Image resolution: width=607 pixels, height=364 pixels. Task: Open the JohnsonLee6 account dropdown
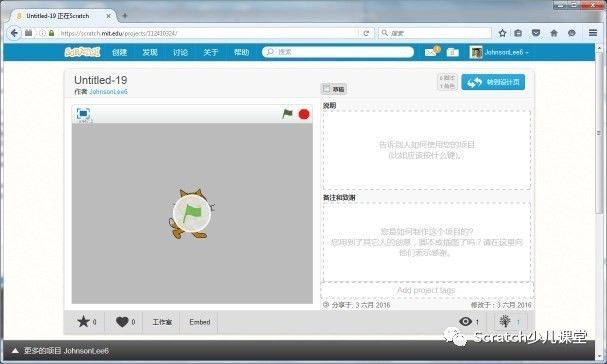[506, 52]
